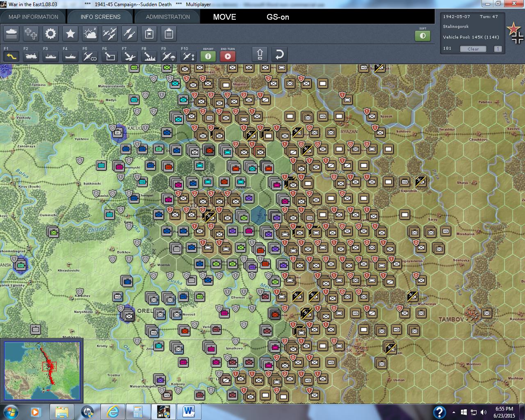Open the clipboard list log icon
The height and width of the screenshot is (420, 525).
169,34
